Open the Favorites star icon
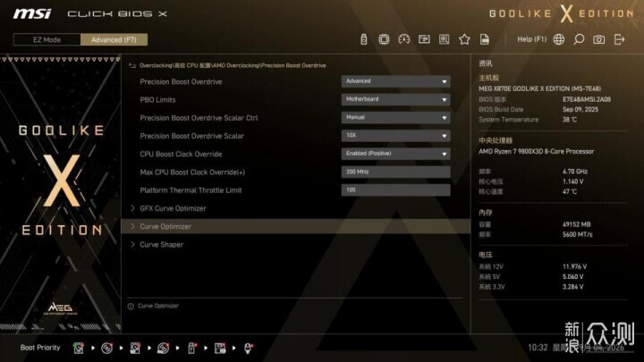Viewport: 644px width, 362px height. pyautogui.click(x=464, y=39)
